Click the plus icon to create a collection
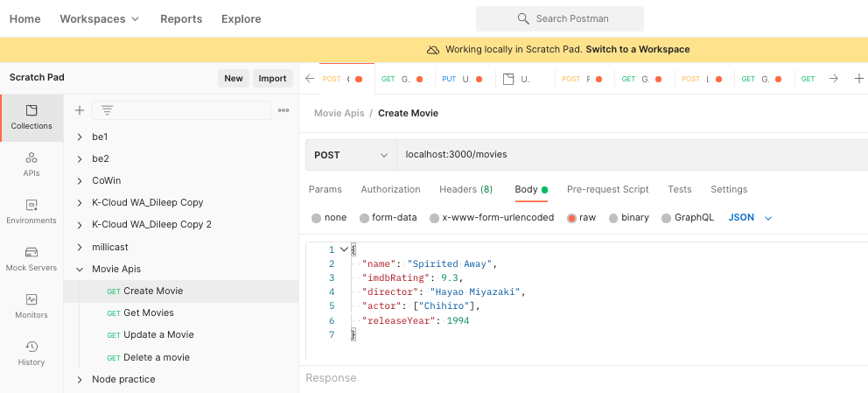Viewport: 868px width, 393px height. (80, 110)
